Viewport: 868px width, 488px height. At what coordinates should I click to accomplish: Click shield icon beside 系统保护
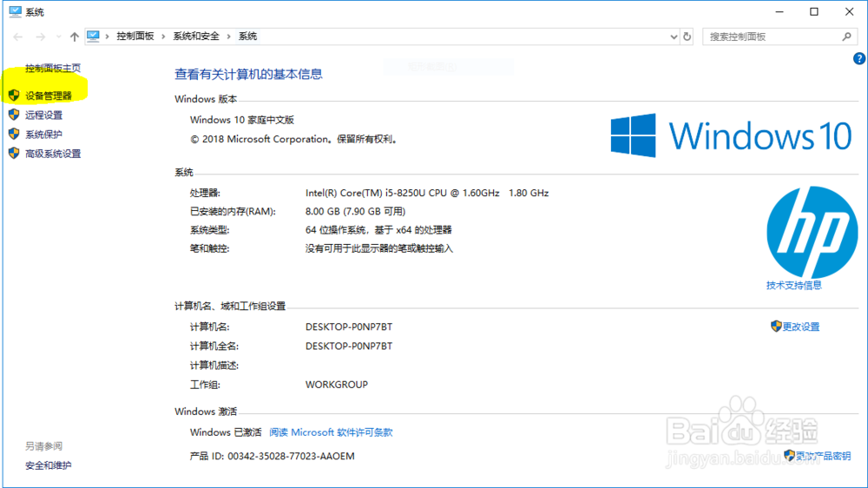click(x=14, y=134)
